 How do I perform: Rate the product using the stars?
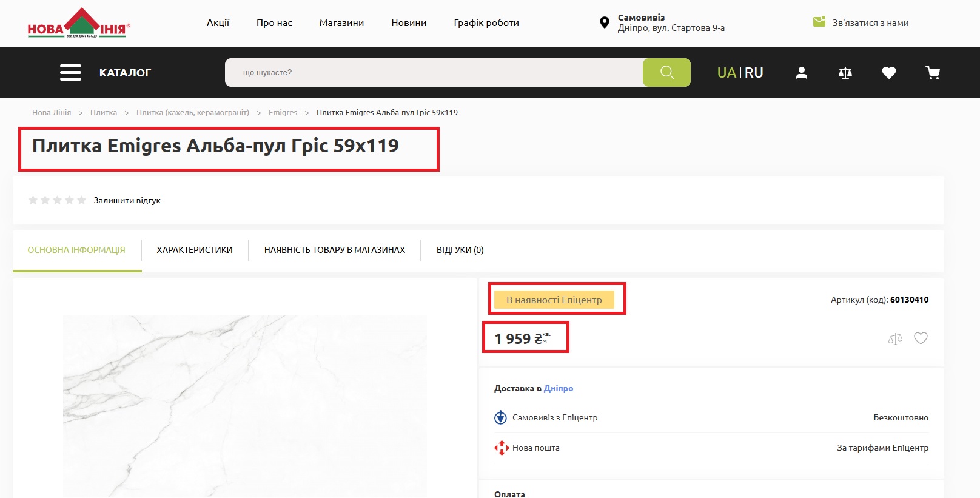[57, 200]
